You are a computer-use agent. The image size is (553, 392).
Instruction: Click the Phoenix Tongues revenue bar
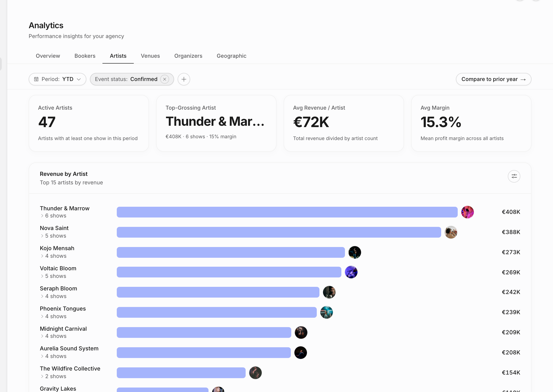[217, 312]
